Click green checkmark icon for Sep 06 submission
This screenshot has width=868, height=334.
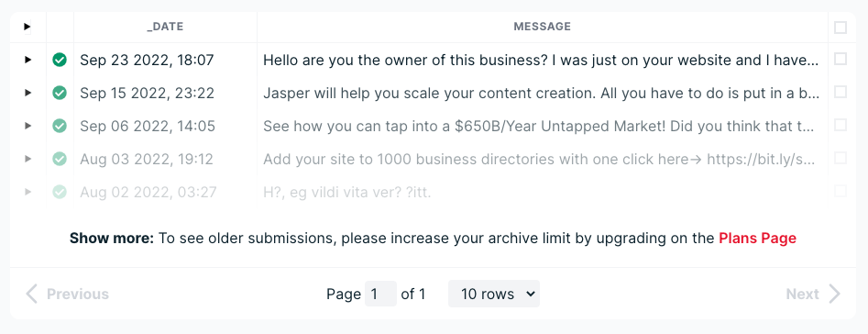pyautogui.click(x=60, y=127)
